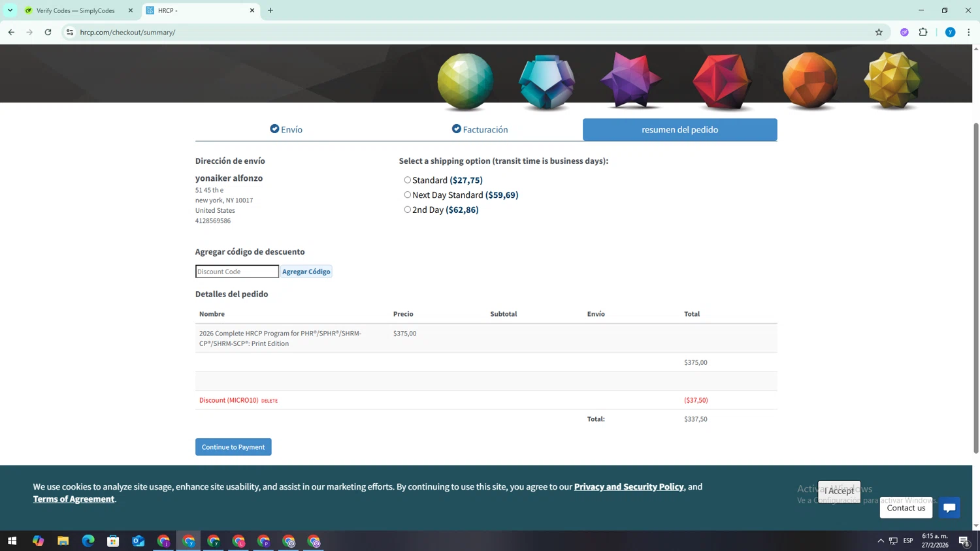Open Terms of Agreement link
Screen dimensions: 980x551
(74, 499)
